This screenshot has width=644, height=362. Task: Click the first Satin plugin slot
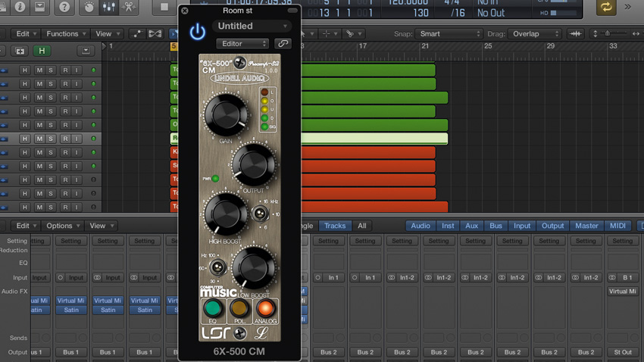[40, 310]
